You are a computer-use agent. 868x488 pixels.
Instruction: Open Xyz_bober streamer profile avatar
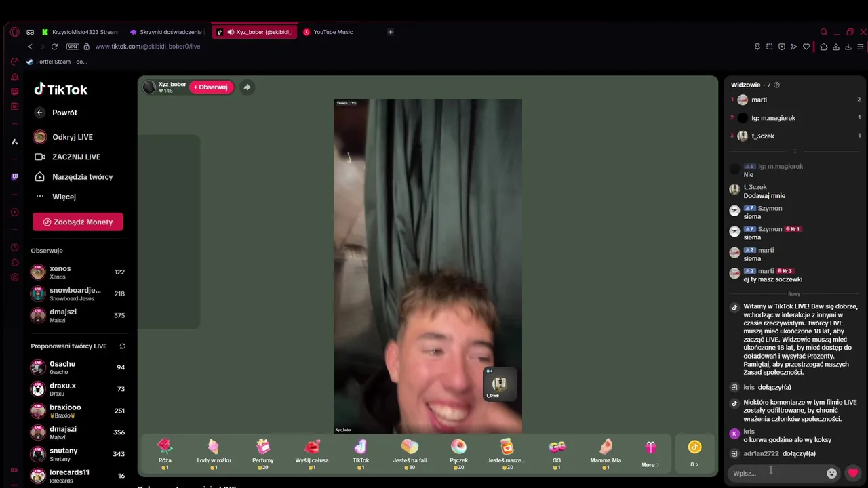point(149,87)
